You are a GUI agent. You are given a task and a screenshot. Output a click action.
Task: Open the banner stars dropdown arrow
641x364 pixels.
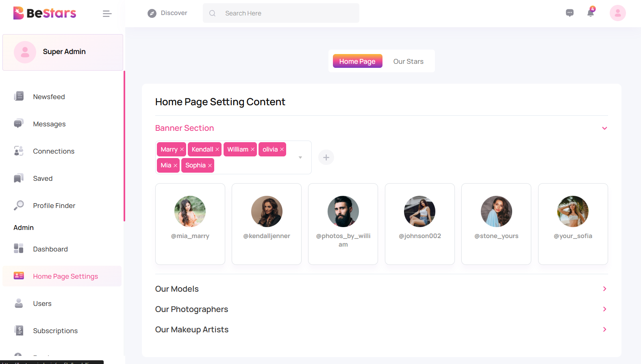point(300,157)
